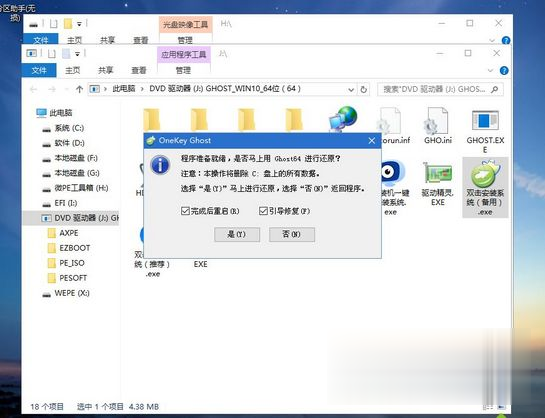The image size is (545, 418).
Task: Click the forward navigation arrow
Action: pos(52,89)
